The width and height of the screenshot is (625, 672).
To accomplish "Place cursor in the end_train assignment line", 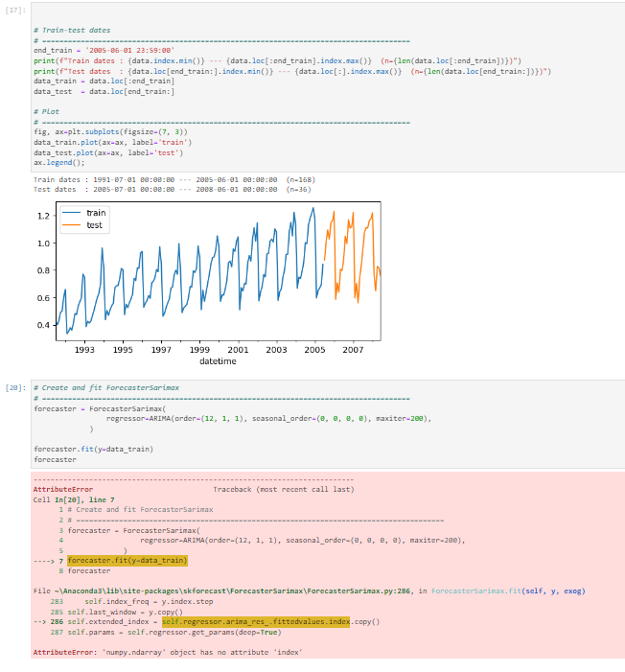I will tap(104, 50).
